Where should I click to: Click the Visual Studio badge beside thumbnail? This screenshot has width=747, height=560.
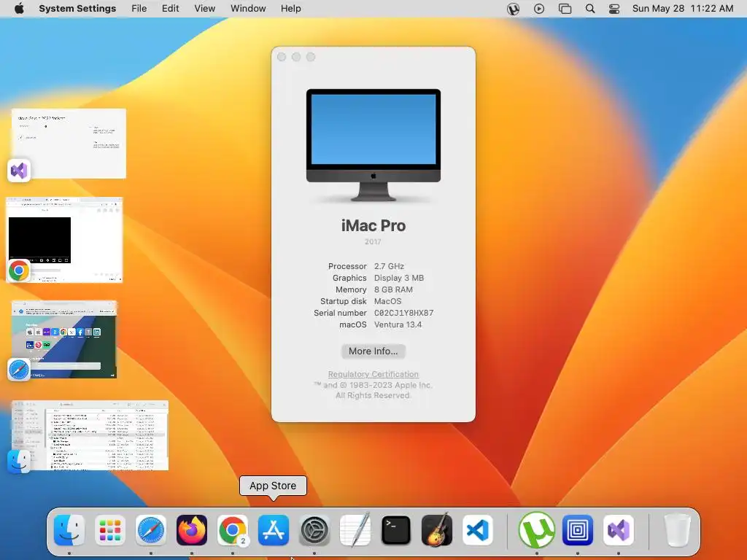tap(19, 171)
